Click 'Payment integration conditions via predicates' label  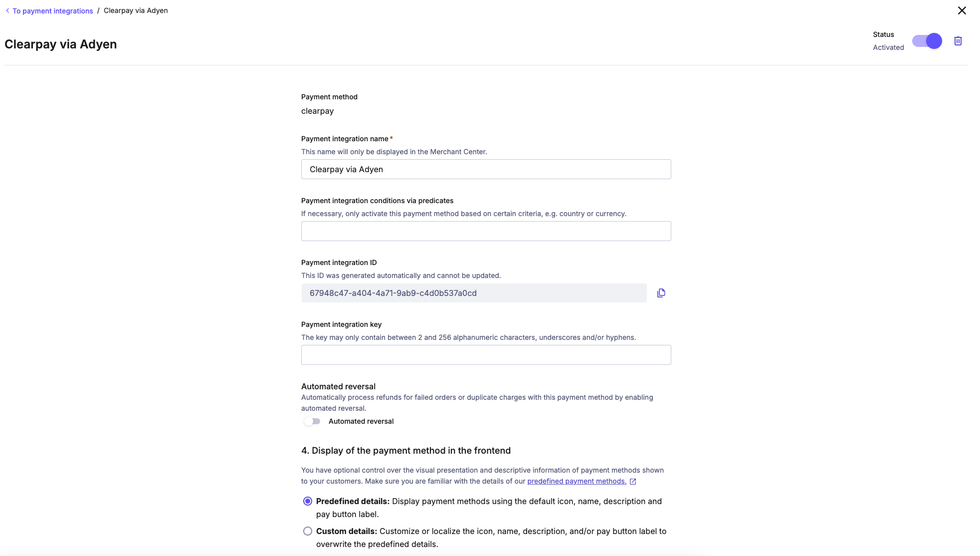click(x=377, y=201)
